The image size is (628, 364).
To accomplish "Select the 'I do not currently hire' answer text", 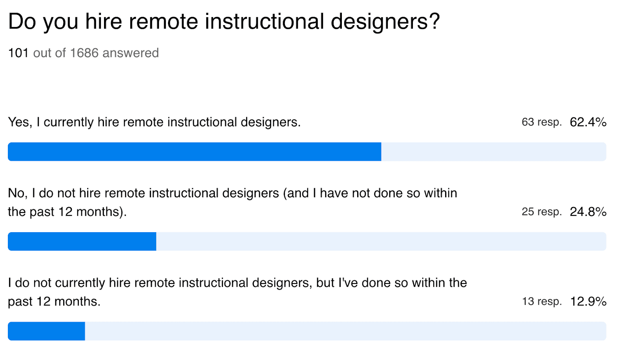I will [x=237, y=292].
